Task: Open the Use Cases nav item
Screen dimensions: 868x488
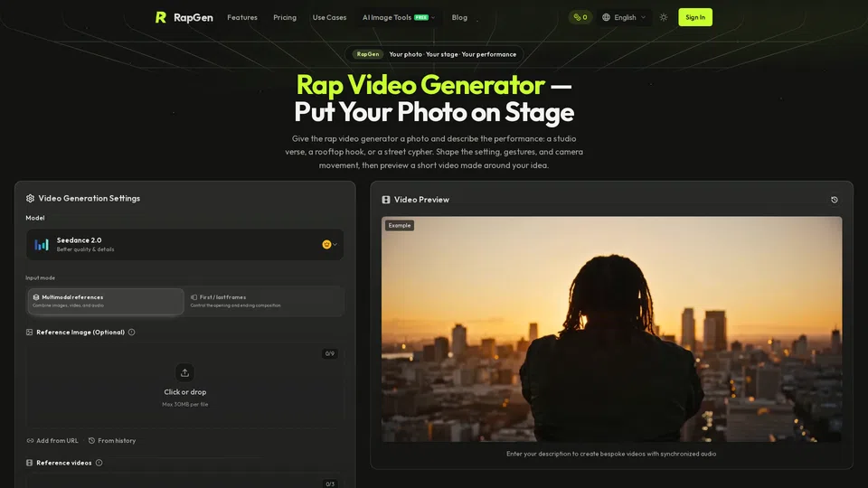Action: [x=329, y=17]
